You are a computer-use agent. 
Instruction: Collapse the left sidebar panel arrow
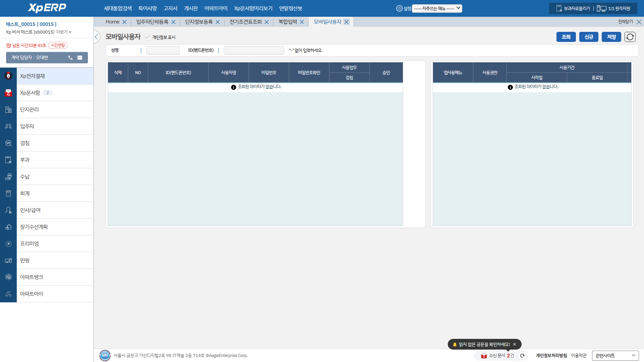(x=97, y=37)
